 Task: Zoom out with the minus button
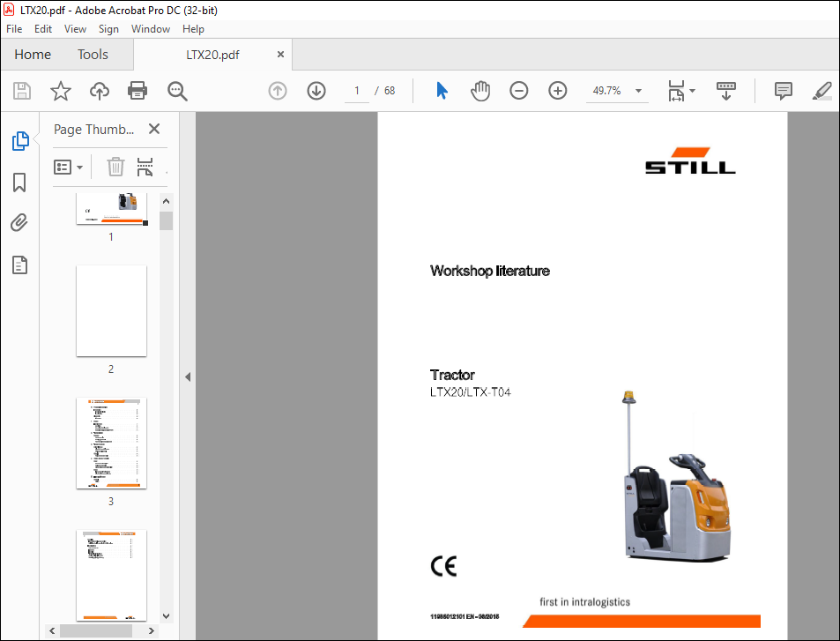(x=518, y=91)
